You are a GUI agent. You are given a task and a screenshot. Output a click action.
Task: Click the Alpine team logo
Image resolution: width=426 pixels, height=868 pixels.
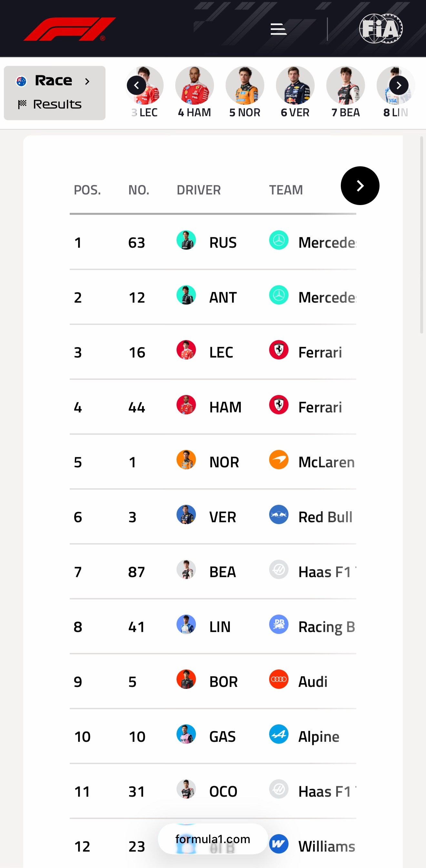(279, 734)
